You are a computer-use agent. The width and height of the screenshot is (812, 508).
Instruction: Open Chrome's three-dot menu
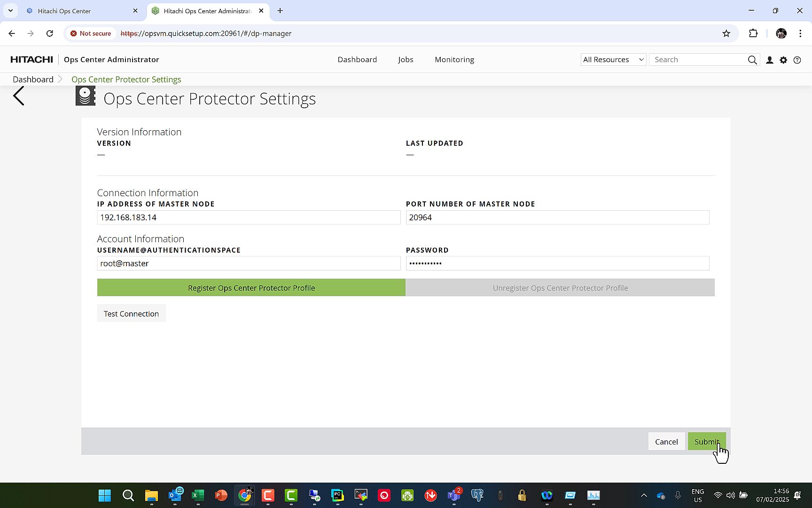800,33
